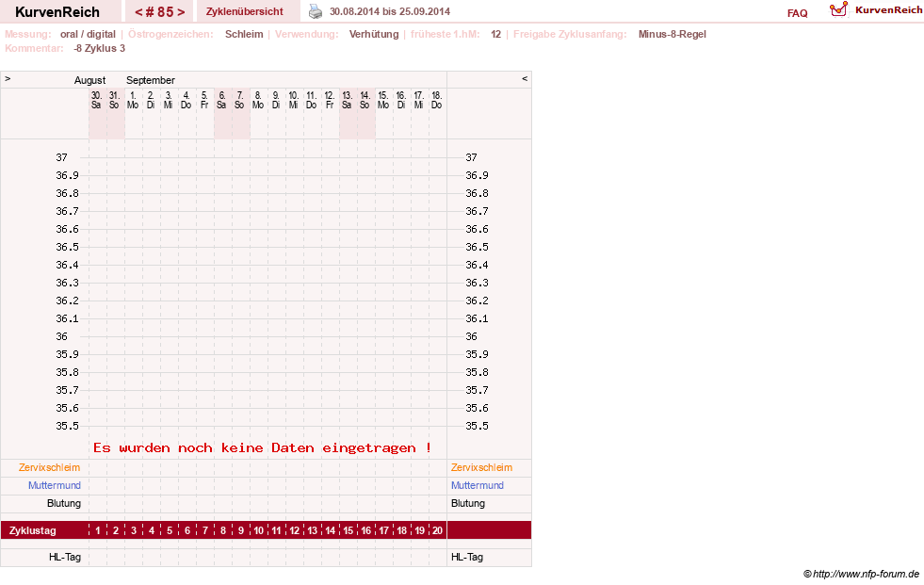The width and height of the screenshot is (924, 585).
Task: Open the Zyklenübersicht tab
Action: coord(245,11)
